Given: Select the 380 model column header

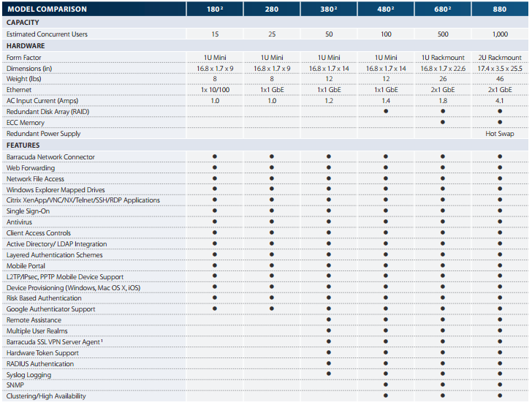Looking at the screenshot, I should (329, 10).
